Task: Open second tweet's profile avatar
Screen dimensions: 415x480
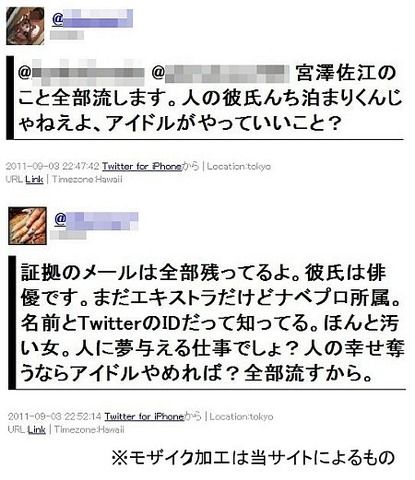Action: click(27, 226)
